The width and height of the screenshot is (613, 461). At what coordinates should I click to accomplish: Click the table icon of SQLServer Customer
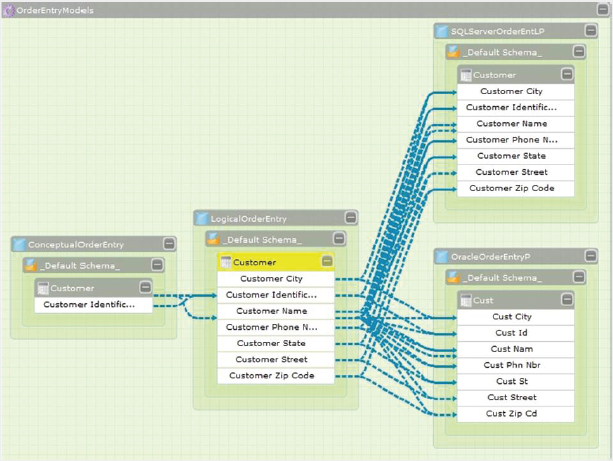[466, 75]
